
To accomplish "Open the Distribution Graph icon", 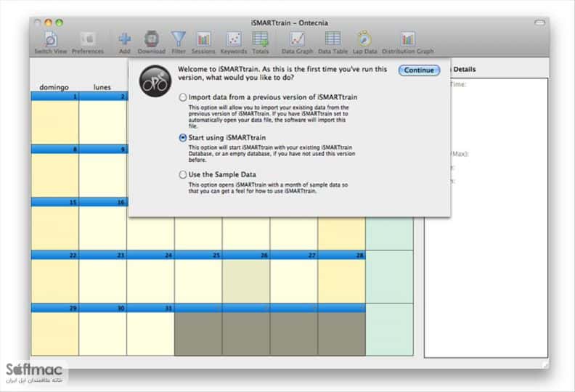I will click(408, 39).
